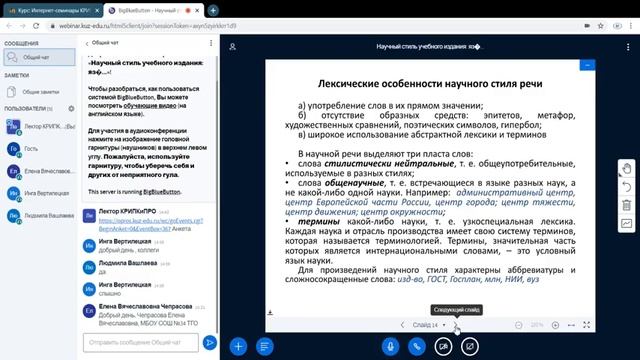Screen dimensions: 640x360
Task: Download the presentation icon
Action: [270, 313]
